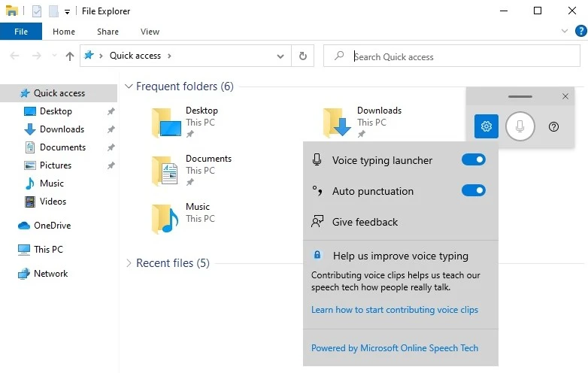Expand the Recent files group
Viewport: 588px width, 373px height.
[x=129, y=262]
